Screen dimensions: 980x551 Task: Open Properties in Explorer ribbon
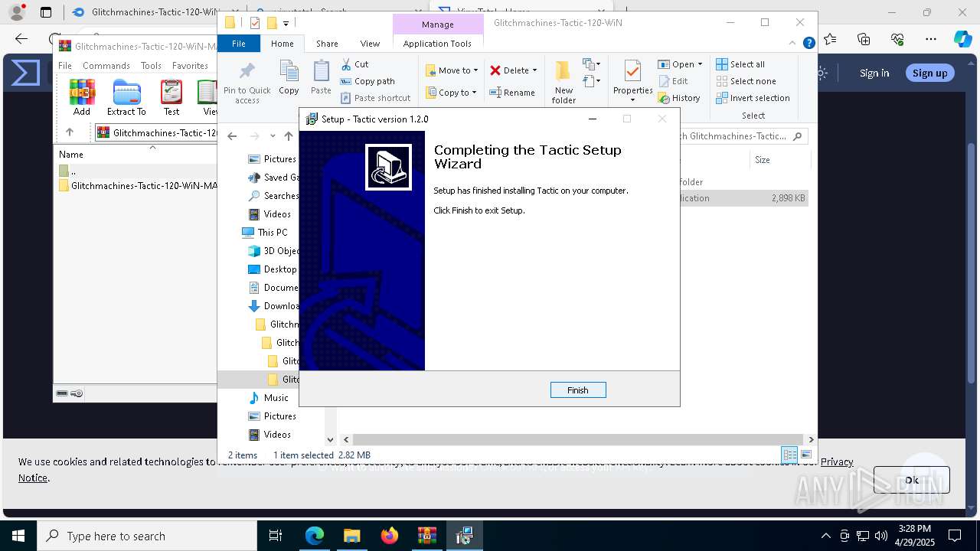click(632, 82)
